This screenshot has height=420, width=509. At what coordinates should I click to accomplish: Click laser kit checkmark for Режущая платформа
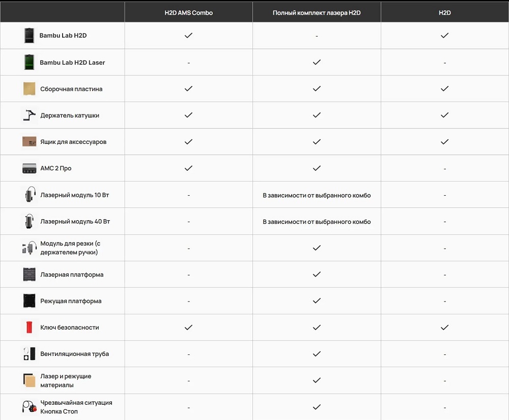click(x=317, y=301)
